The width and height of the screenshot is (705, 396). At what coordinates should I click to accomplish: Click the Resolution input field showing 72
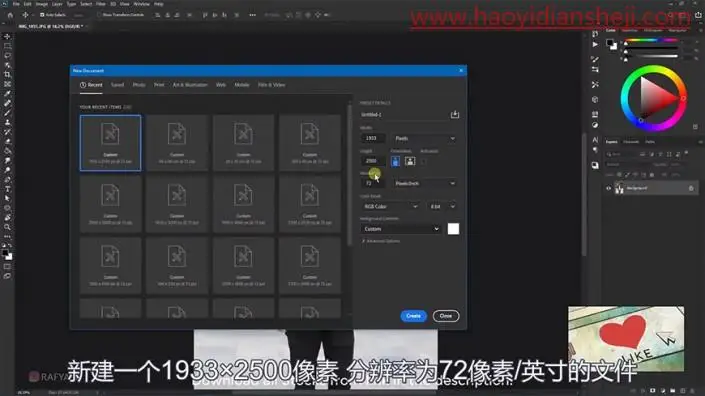point(373,183)
